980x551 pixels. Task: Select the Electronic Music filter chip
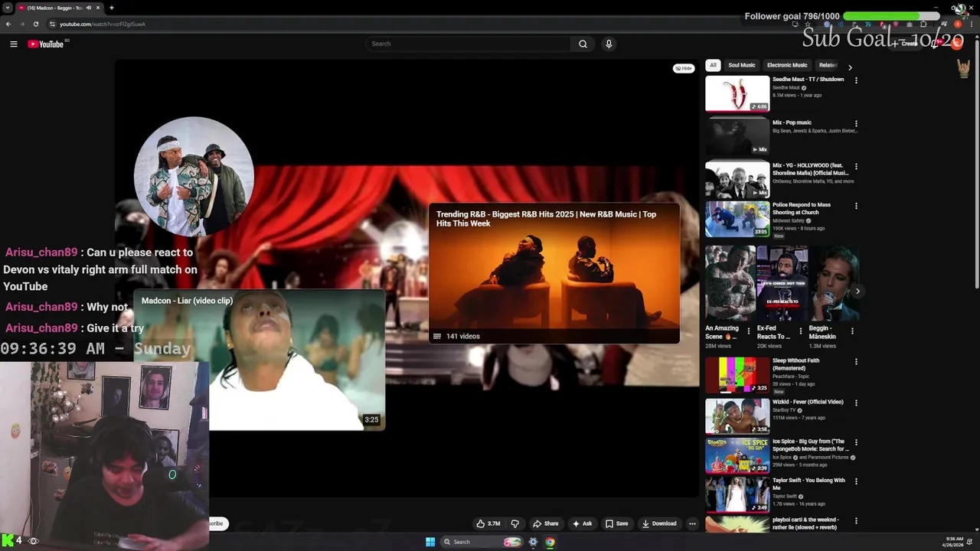[x=787, y=65]
